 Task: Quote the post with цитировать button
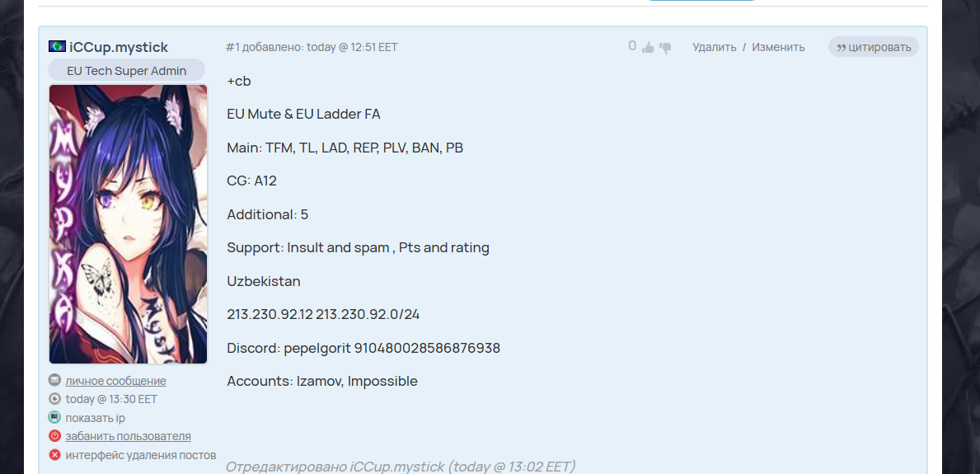point(874,47)
